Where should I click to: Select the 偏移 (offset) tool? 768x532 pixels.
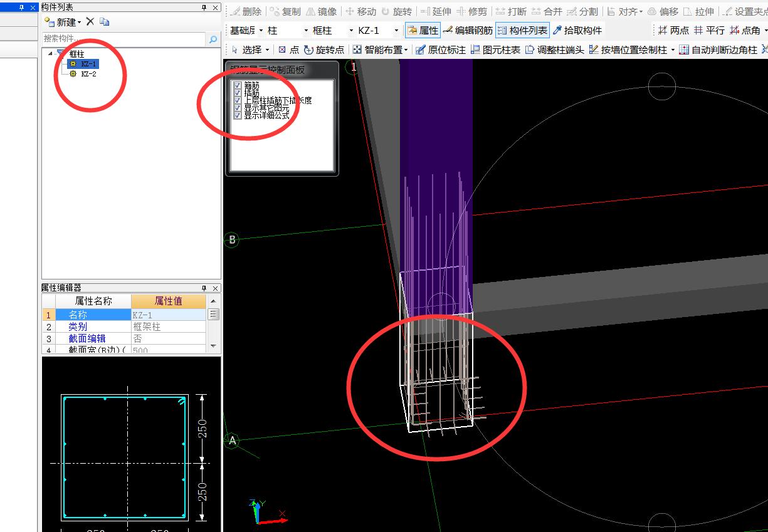663,11
